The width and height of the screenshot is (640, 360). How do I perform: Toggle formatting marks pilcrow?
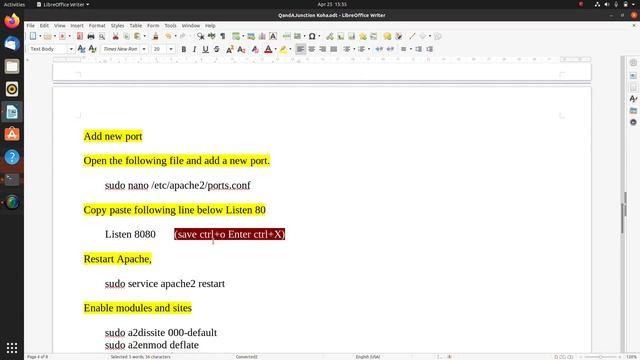tap(223, 36)
